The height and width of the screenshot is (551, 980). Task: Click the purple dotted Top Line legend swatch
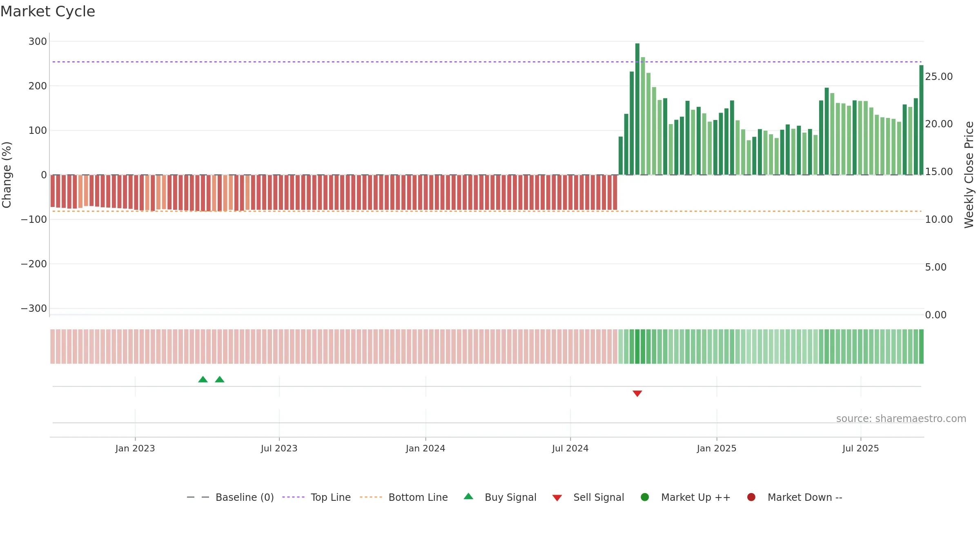[293, 497]
